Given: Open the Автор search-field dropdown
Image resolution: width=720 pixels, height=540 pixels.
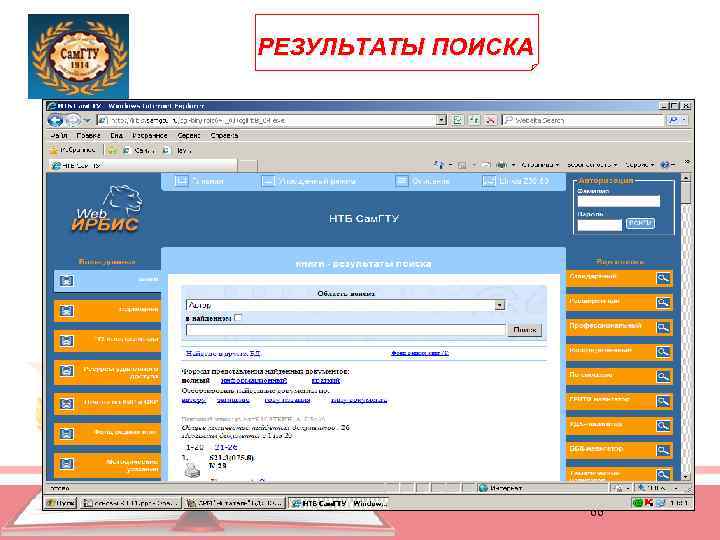Looking at the screenshot, I should (500, 305).
